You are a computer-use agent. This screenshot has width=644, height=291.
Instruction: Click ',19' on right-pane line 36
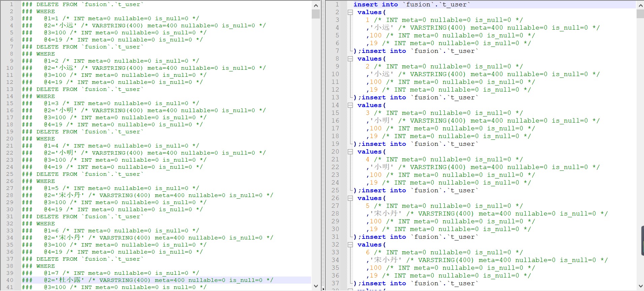pos(372,276)
